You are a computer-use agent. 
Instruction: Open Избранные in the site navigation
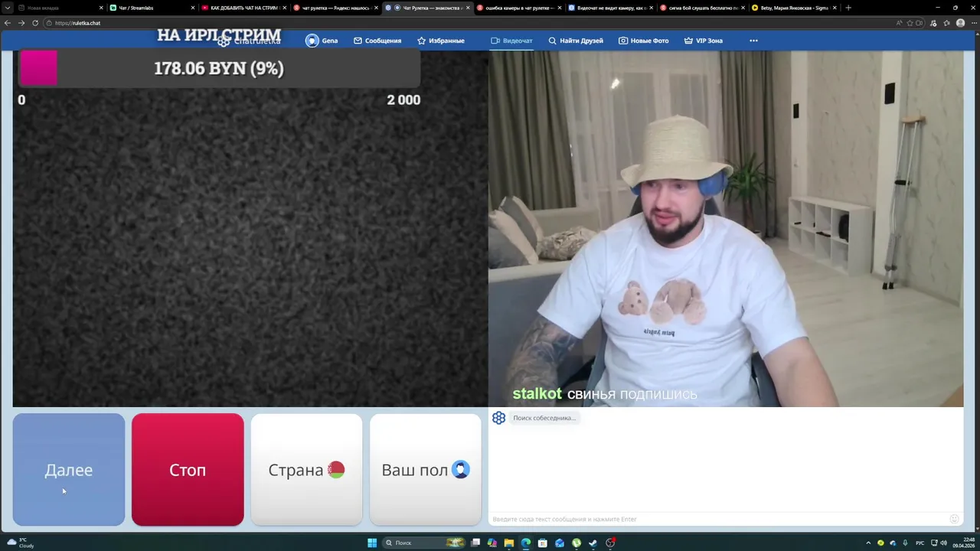point(441,41)
